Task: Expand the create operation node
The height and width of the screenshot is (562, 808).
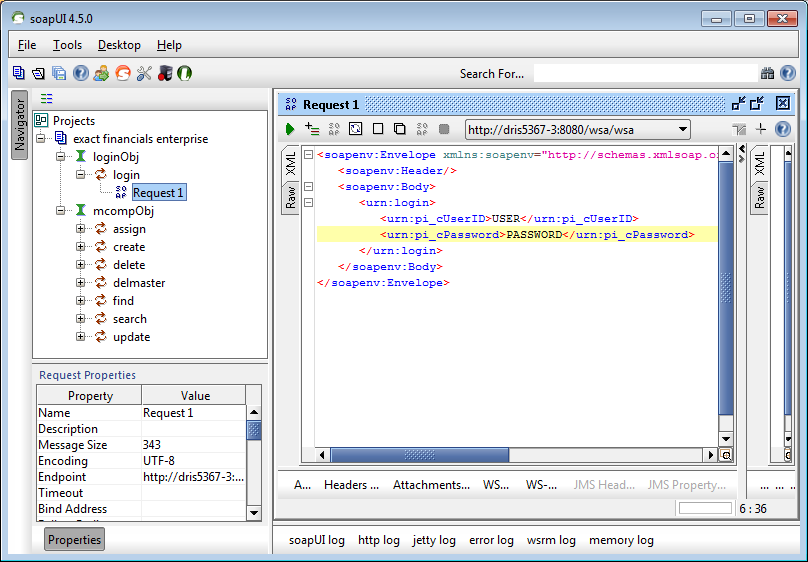Action: coord(80,246)
